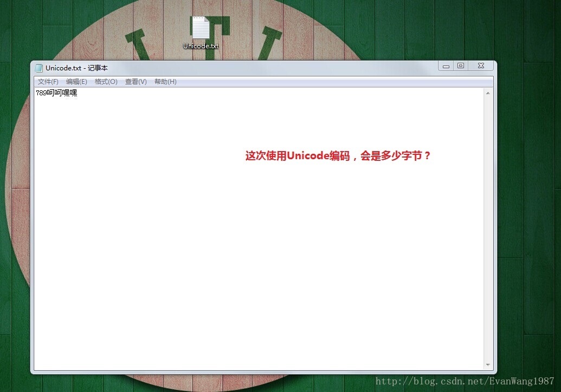
Task: Click the scrollbar up arrow
Action: (x=487, y=92)
